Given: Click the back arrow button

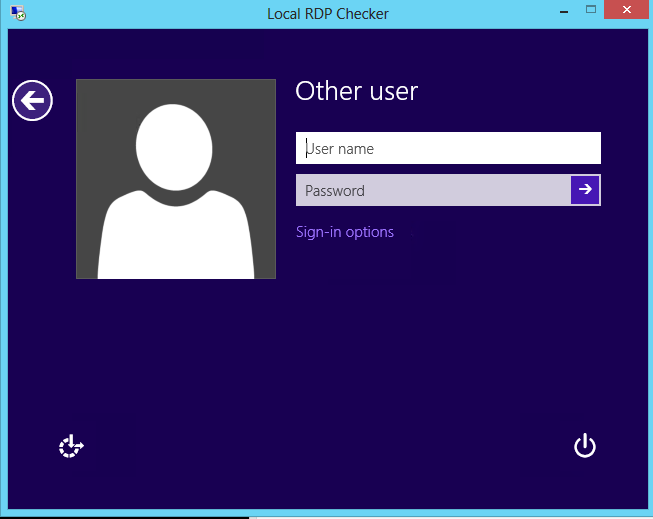Looking at the screenshot, I should click(x=32, y=100).
